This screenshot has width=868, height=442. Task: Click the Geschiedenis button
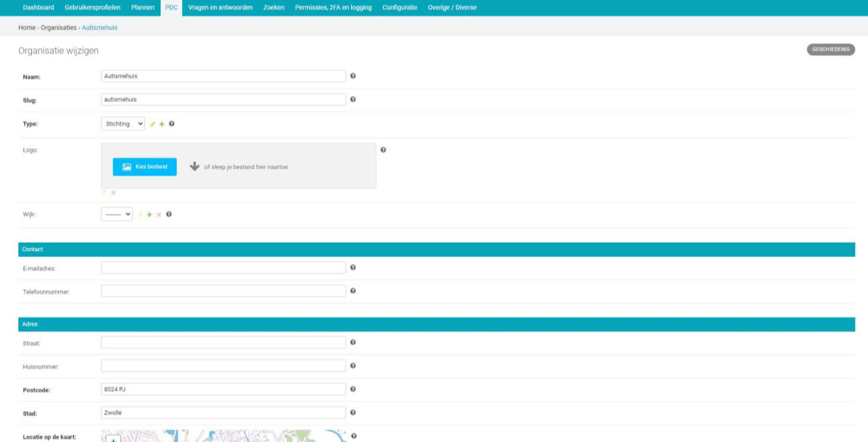831,50
